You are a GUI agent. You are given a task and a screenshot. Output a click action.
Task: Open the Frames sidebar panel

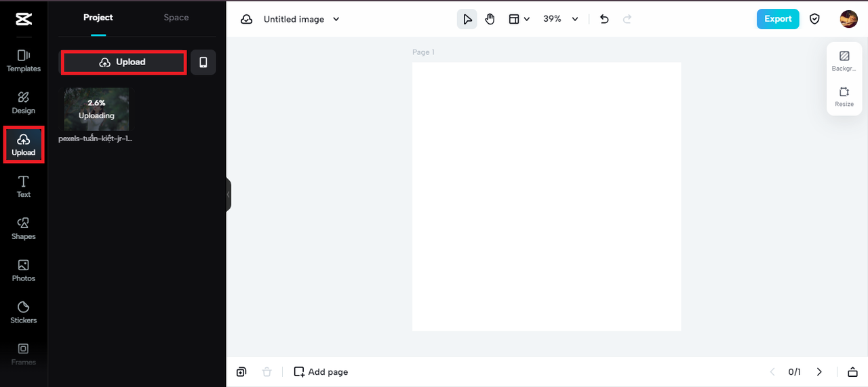[24, 354]
